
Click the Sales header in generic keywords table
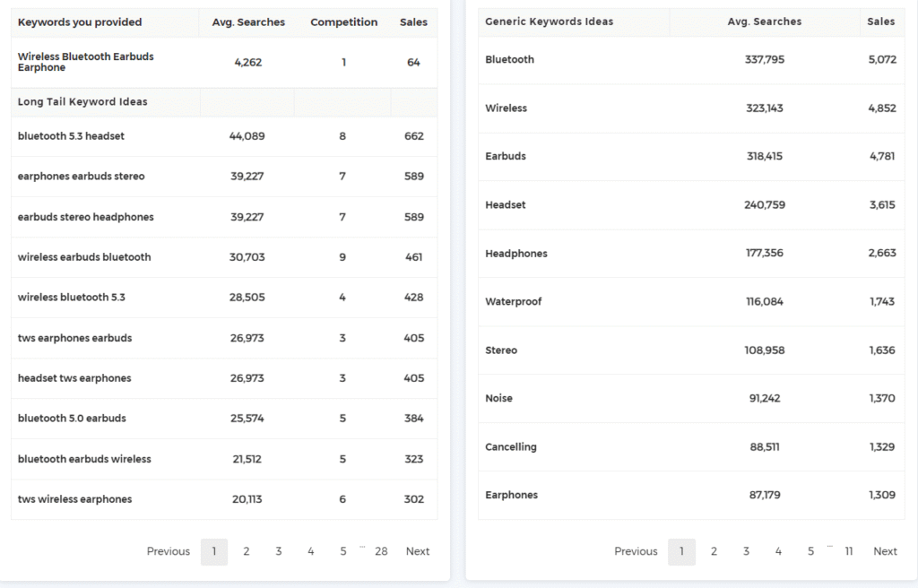[x=881, y=22]
